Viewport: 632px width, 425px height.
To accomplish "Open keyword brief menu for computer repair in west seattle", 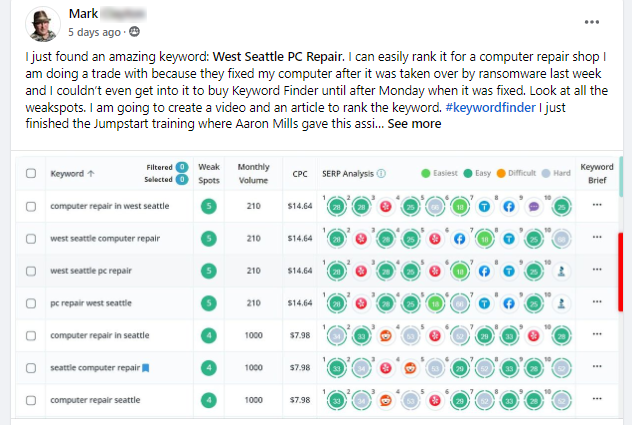I will coord(597,206).
